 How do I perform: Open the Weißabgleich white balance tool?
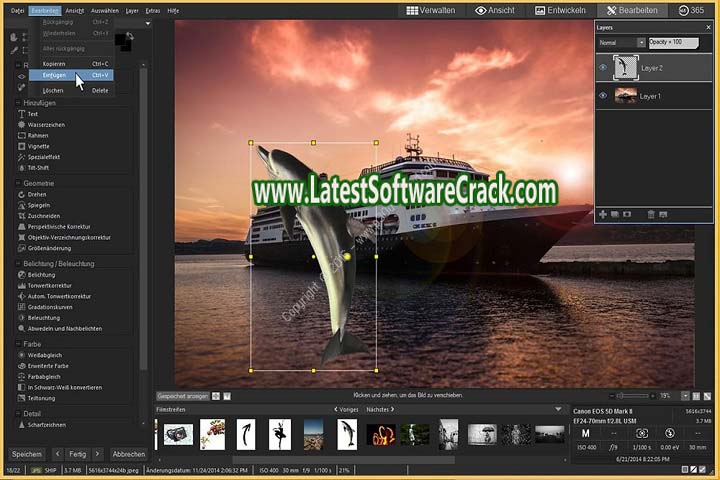click(x=46, y=355)
